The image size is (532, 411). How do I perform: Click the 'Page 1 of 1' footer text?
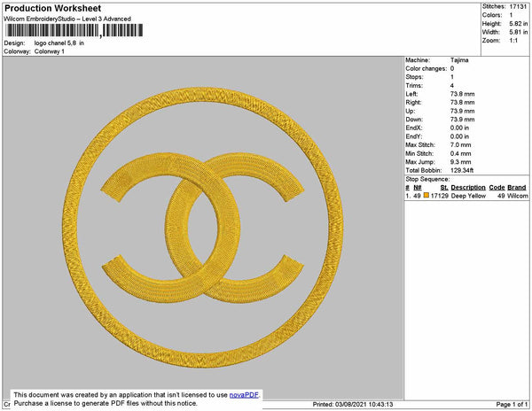(512, 404)
